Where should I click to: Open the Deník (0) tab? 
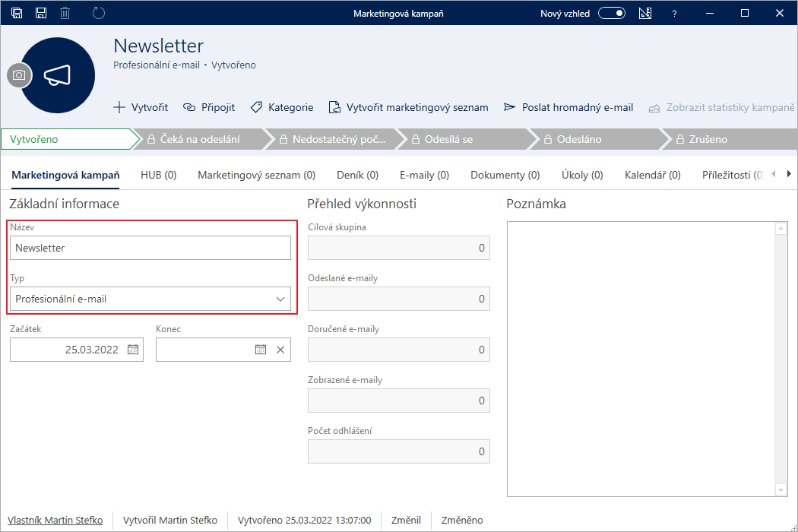pos(358,175)
